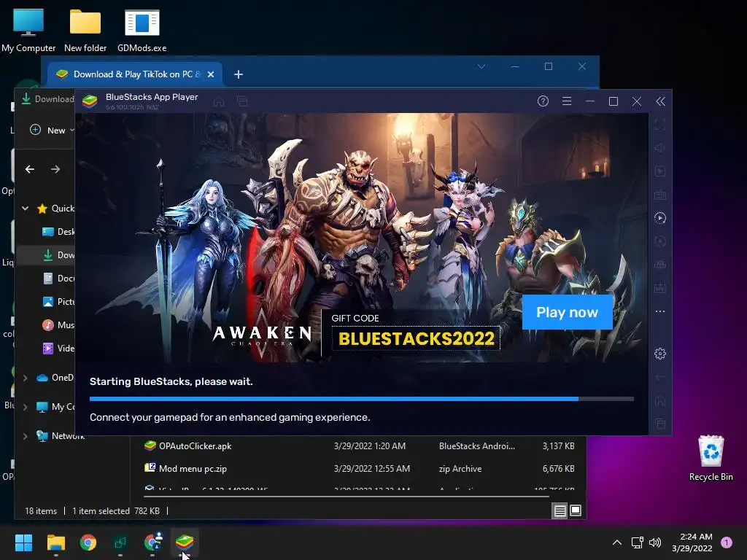Switch File Explorer to details view
The image size is (747, 560).
pos(560,511)
